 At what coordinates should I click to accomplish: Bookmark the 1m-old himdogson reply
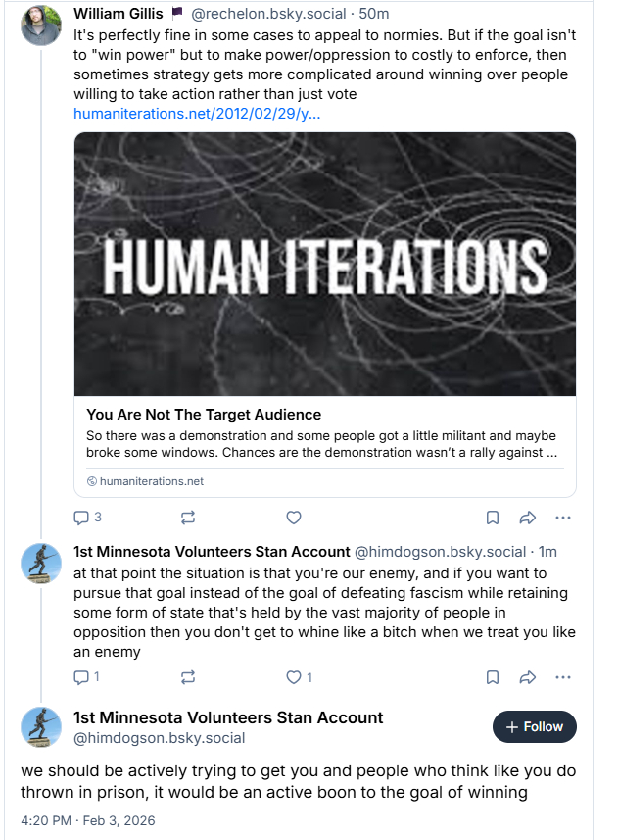[493, 676]
